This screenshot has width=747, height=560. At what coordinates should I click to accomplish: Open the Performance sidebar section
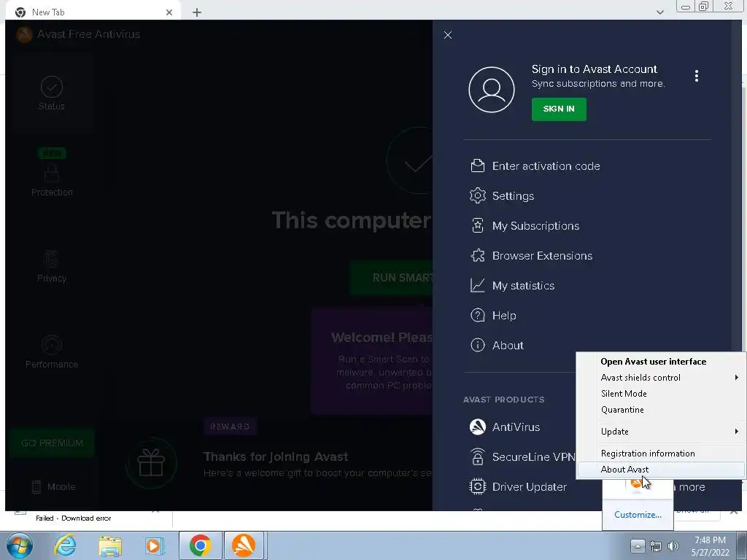(x=52, y=352)
